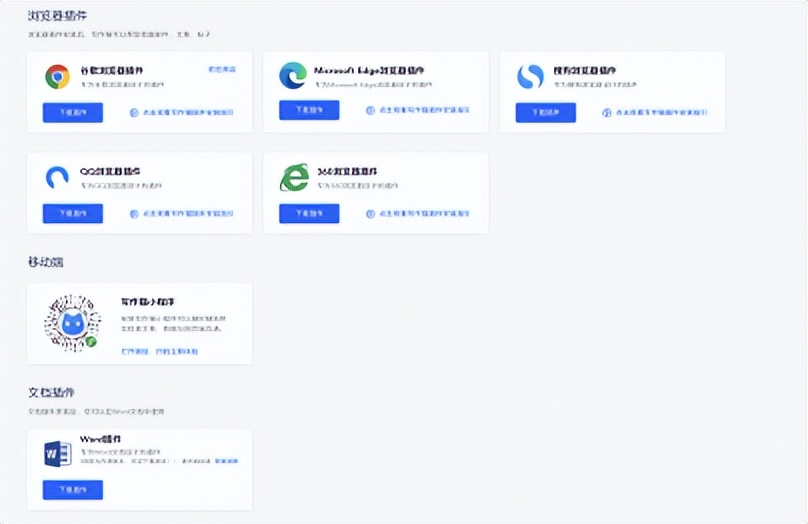Click the Google Chrome logo icon
Screen dimensions: 808x524
tap(57, 77)
